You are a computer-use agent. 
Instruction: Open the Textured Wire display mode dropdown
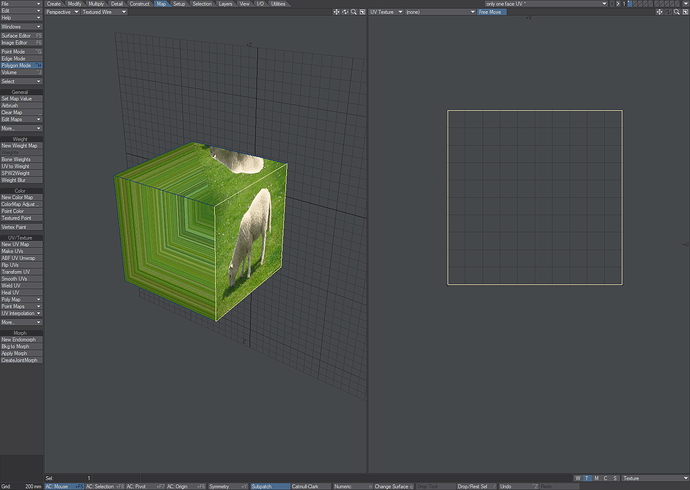click(104, 12)
